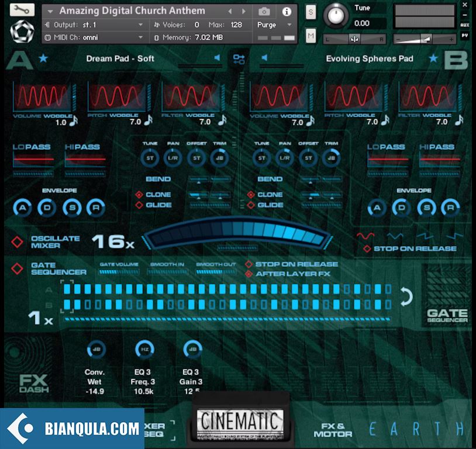
Task: Click the Gate Volume slider
Action: click(x=119, y=272)
